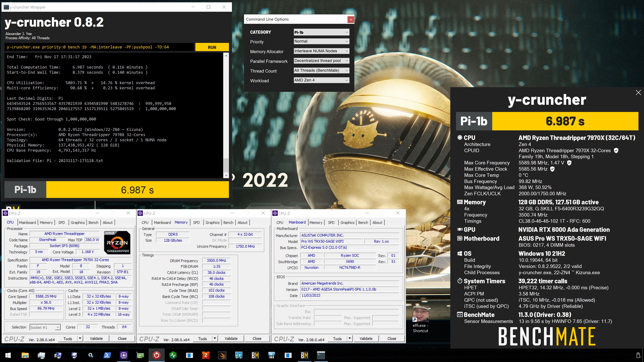Viewport: 644px width, 362px height.
Task: Expand the Parallel Framework dropdown
Action: pos(321,61)
